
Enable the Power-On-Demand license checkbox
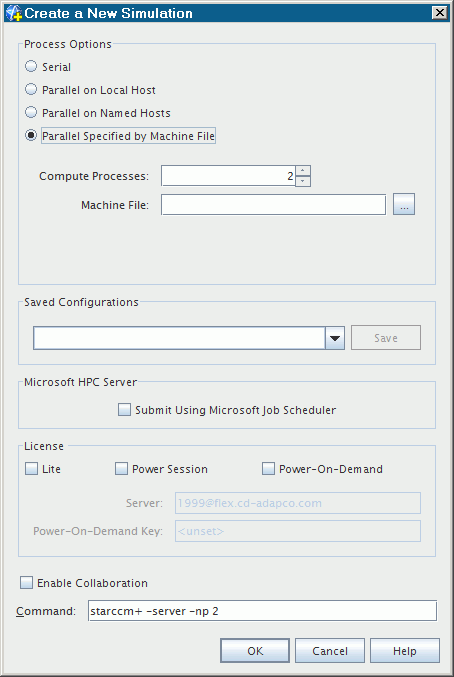coord(268,468)
